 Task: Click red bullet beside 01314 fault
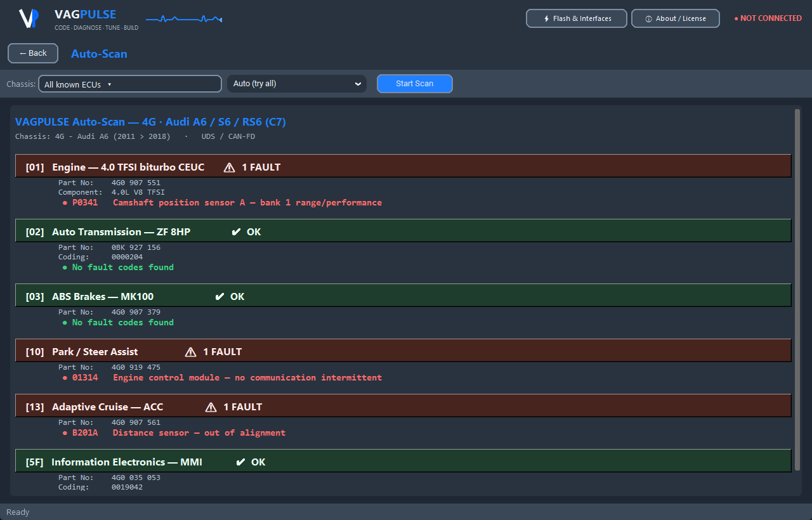click(65, 378)
